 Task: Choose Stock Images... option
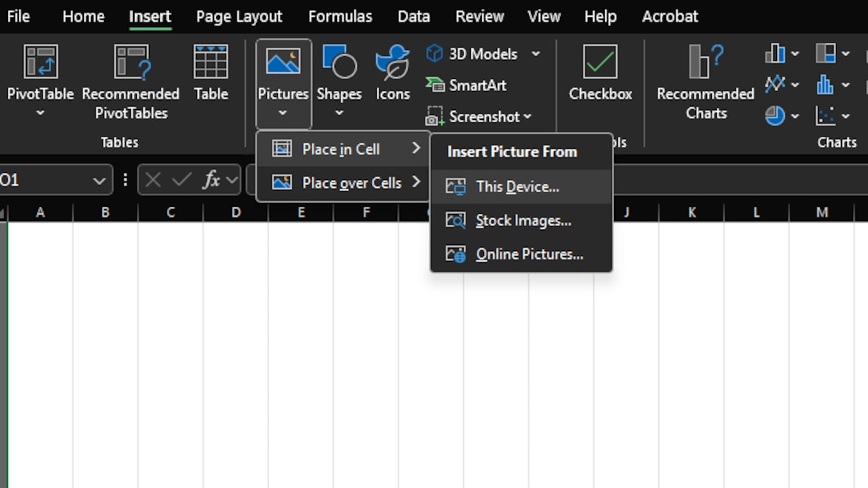(522, 221)
